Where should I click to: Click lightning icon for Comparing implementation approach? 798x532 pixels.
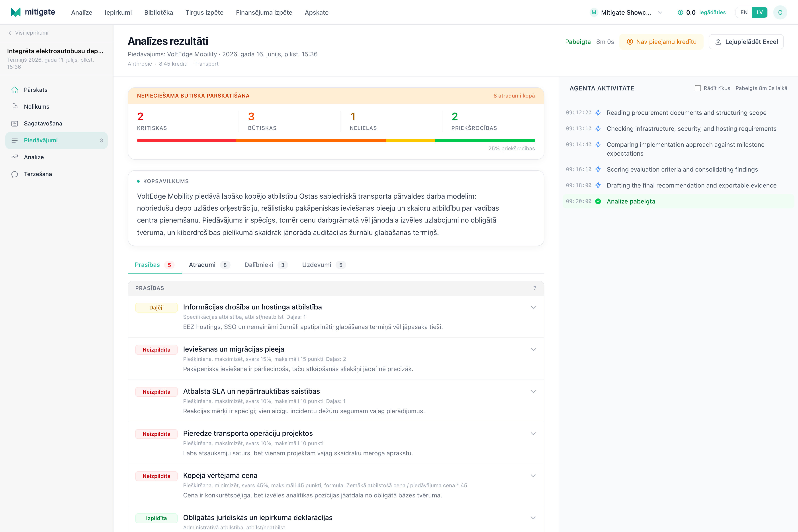(x=598, y=145)
